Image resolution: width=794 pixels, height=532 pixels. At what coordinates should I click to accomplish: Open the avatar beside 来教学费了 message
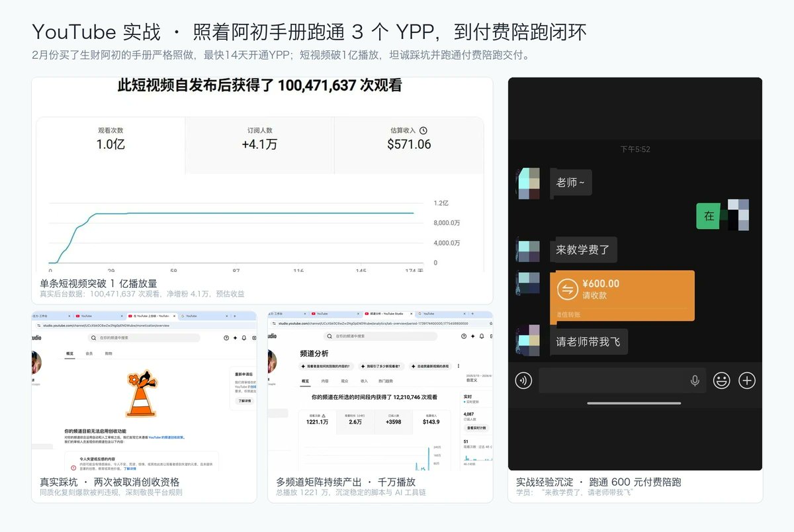click(x=527, y=249)
